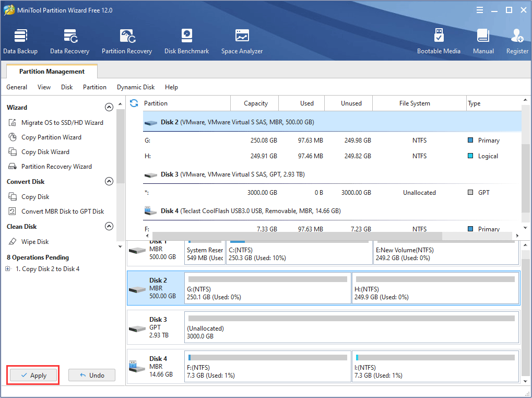
Task: Launch Migrate OS to SSD/HD Wizard
Action: pyautogui.click(x=62, y=123)
